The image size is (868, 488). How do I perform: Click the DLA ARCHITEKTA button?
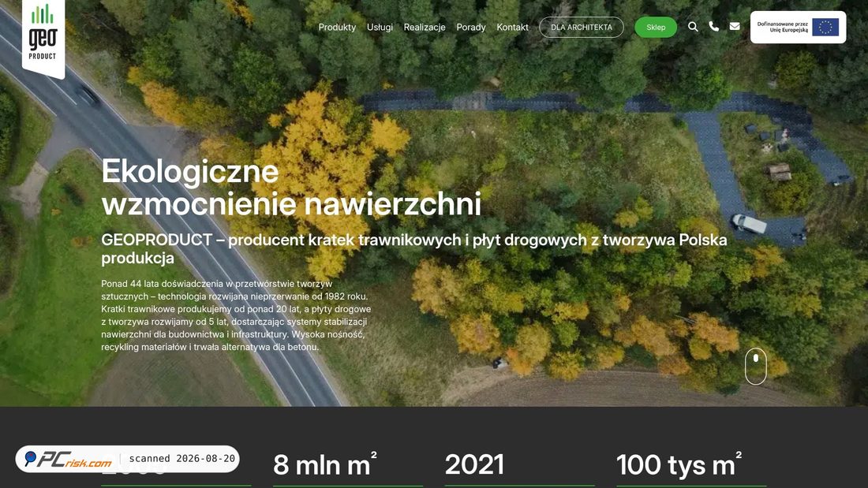(582, 27)
